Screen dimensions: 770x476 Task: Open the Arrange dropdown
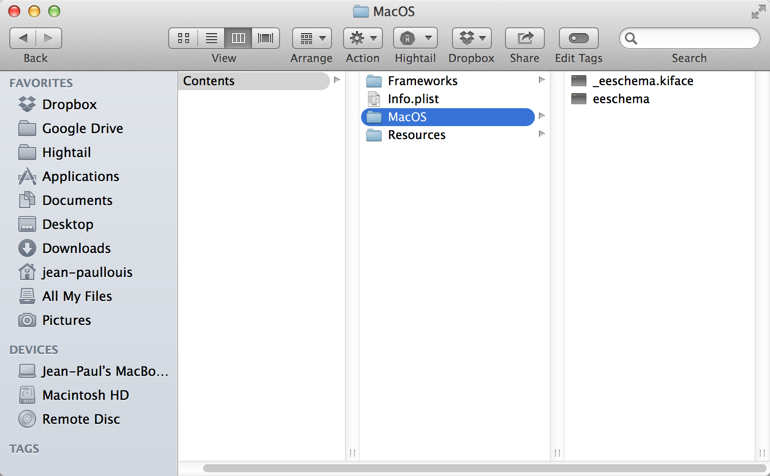(312, 38)
